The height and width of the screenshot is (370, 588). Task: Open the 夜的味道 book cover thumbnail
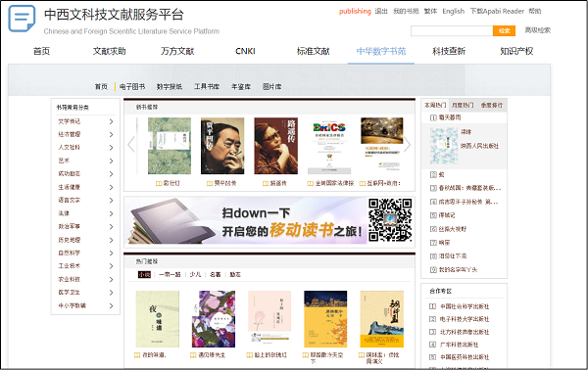158,319
